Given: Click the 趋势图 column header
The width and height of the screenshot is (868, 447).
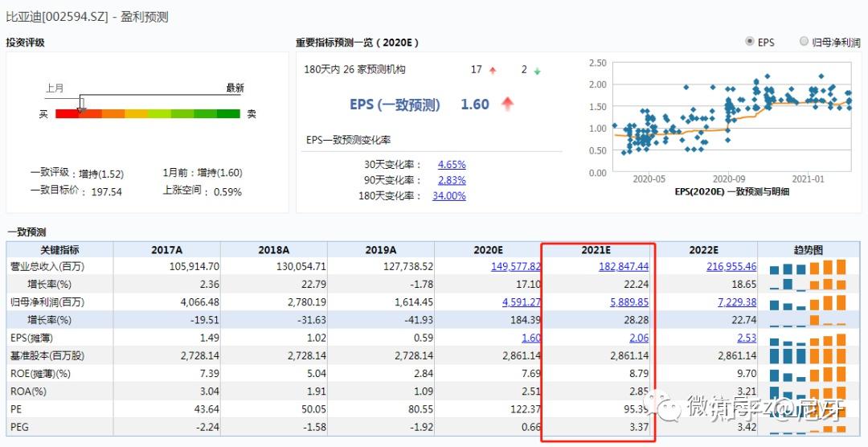Looking at the screenshot, I should (809, 250).
